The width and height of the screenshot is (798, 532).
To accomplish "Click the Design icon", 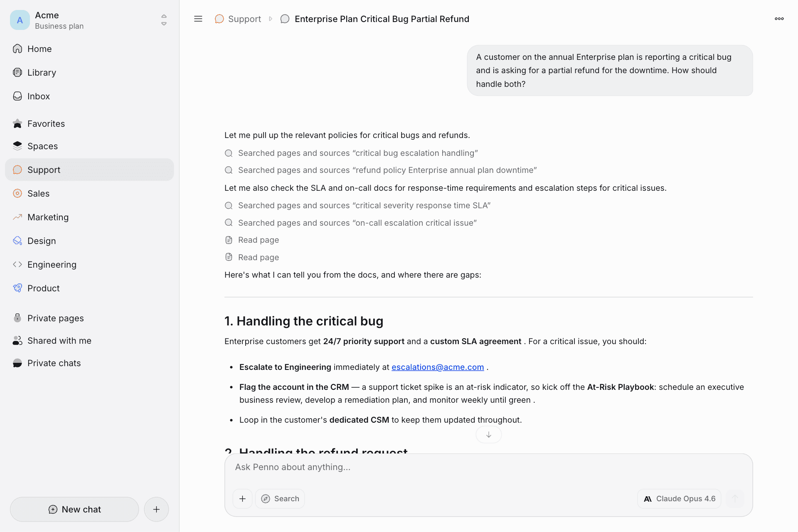I will pyautogui.click(x=17, y=241).
